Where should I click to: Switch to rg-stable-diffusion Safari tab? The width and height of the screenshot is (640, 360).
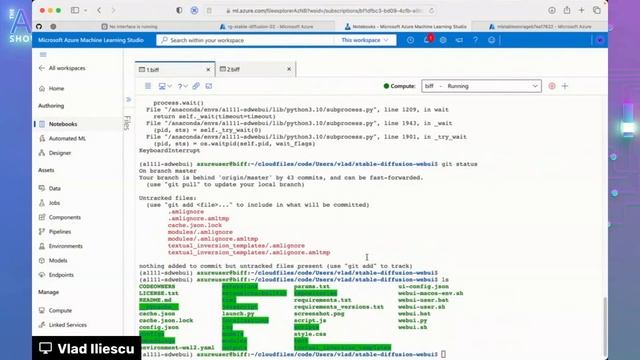pos(266,27)
